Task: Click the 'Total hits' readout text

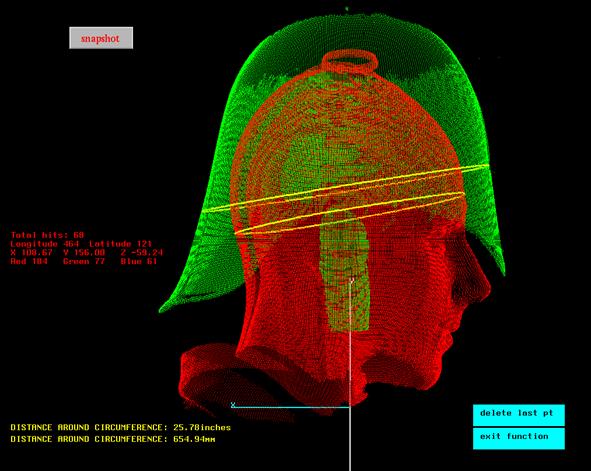Action: [48, 235]
